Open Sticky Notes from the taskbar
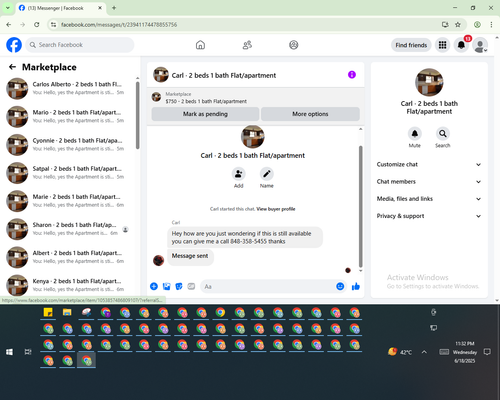 coord(48,313)
